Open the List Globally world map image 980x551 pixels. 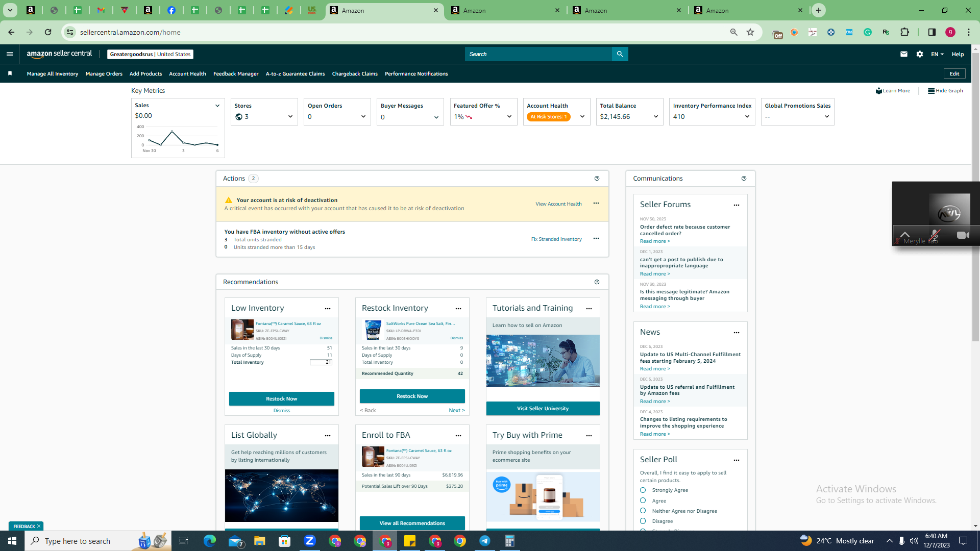(x=282, y=496)
